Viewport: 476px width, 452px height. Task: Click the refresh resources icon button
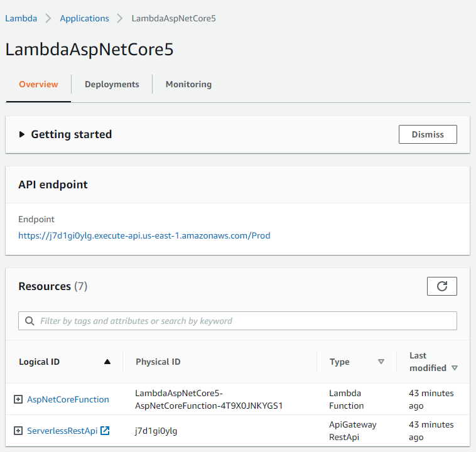pyautogui.click(x=441, y=286)
